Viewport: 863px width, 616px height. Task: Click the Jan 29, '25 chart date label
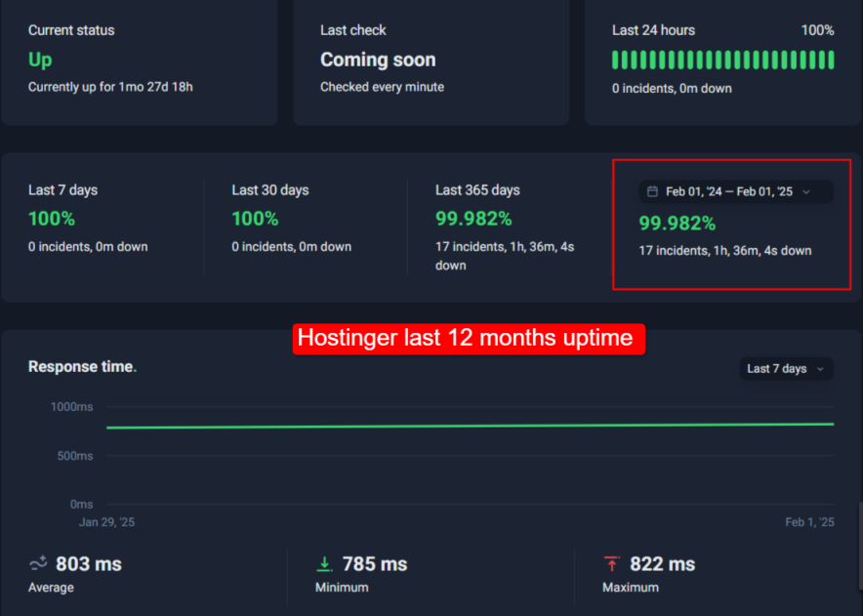click(x=106, y=522)
